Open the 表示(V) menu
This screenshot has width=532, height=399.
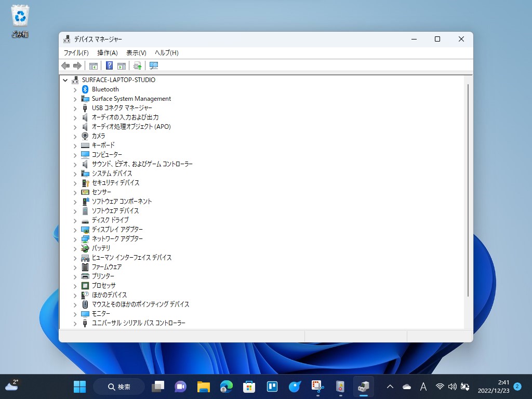coord(136,53)
